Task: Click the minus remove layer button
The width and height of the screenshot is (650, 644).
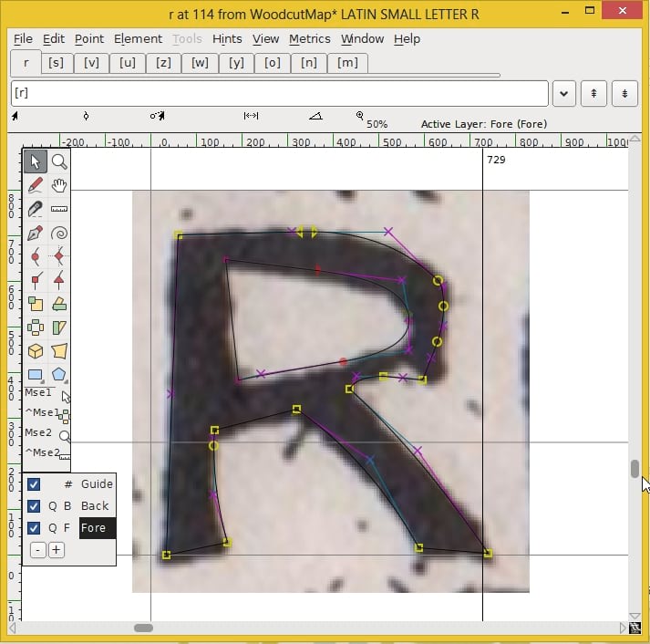Action: point(38,550)
